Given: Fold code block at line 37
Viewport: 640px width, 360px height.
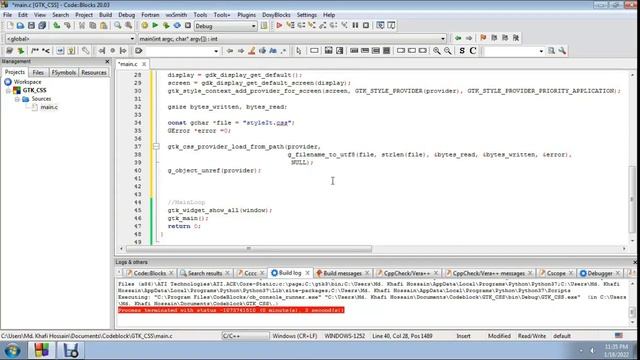Looking at the screenshot, I should pyautogui.click(x=156, y=146).
